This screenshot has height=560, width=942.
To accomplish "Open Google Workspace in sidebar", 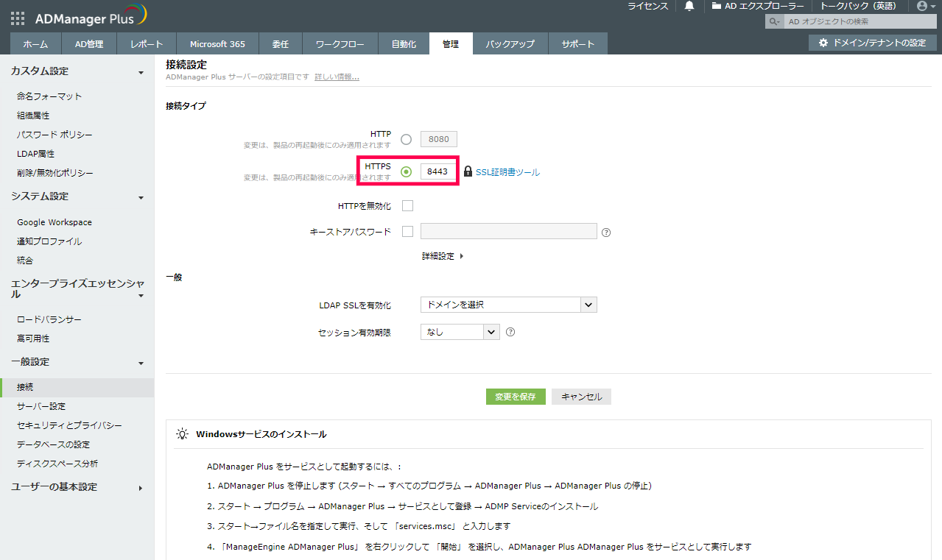I will coord(55,222).
